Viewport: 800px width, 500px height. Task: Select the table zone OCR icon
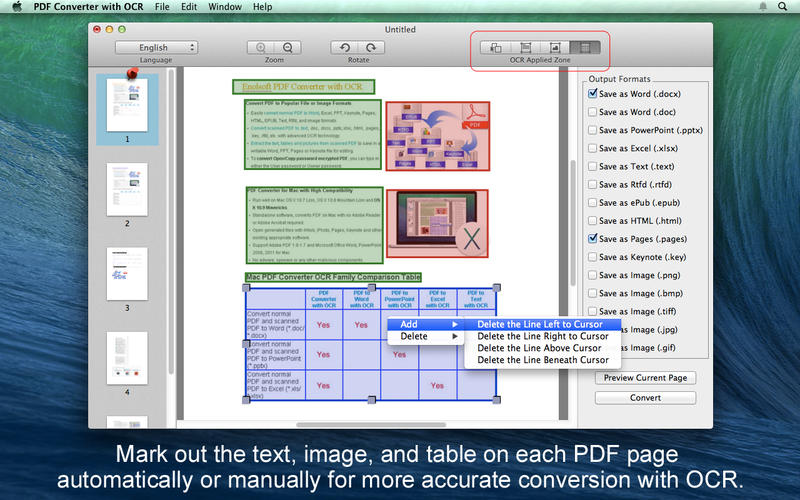584,47
